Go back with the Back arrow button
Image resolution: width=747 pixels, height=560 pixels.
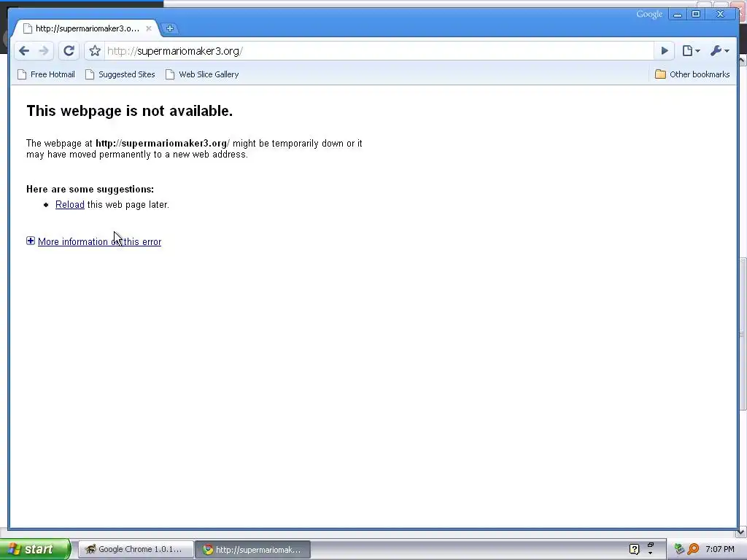[24, 51]
